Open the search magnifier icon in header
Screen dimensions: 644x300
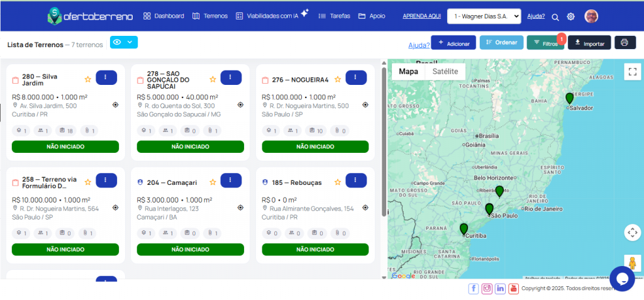(x=555, y=17)
